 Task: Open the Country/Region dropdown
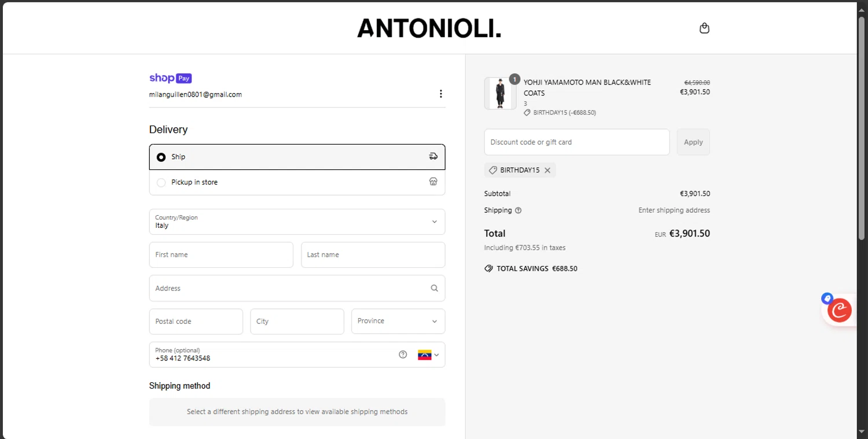tap(297, 222)
